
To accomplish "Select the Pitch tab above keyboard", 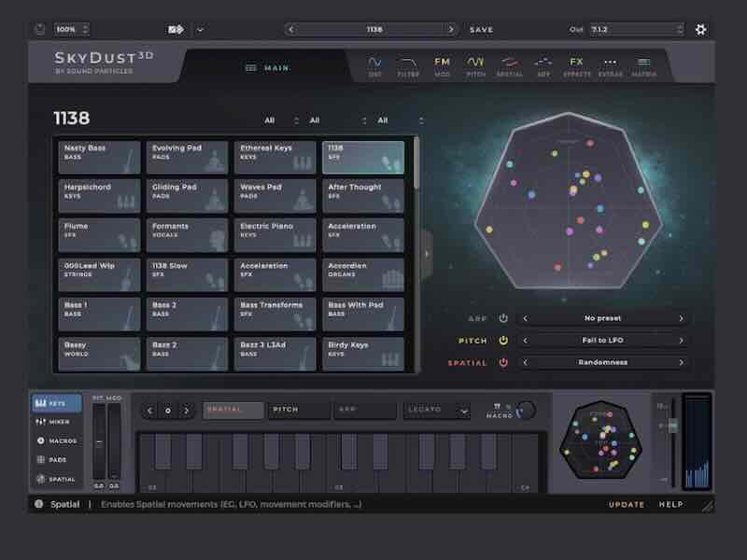I will (x=299, y=410).
